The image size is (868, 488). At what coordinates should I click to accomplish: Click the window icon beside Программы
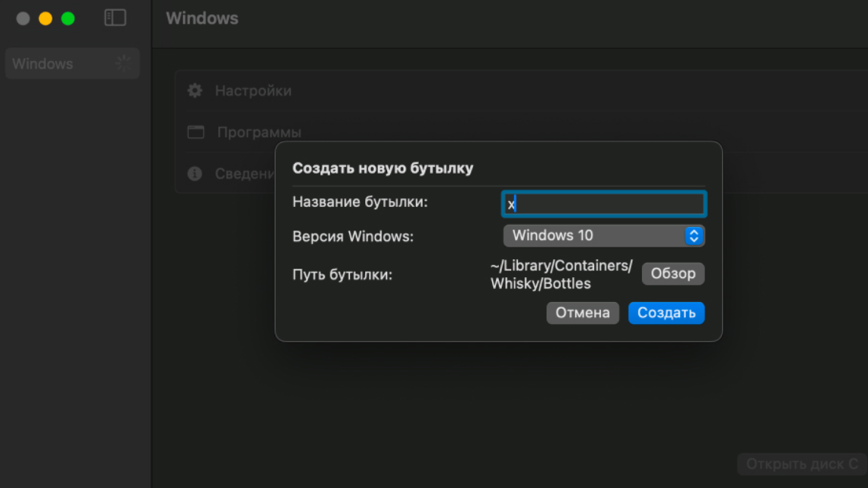[x=196, y=132]
